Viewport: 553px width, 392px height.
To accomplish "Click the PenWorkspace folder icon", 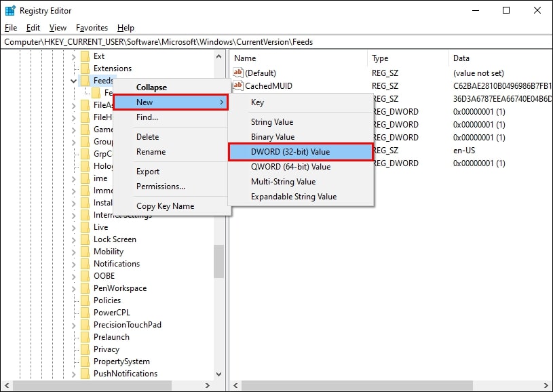I will pos(85,288).
